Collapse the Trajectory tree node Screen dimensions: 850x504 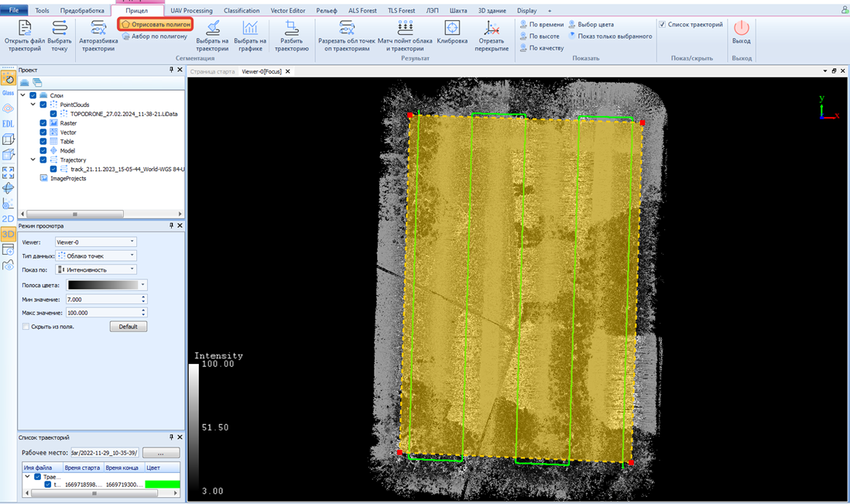33,159
